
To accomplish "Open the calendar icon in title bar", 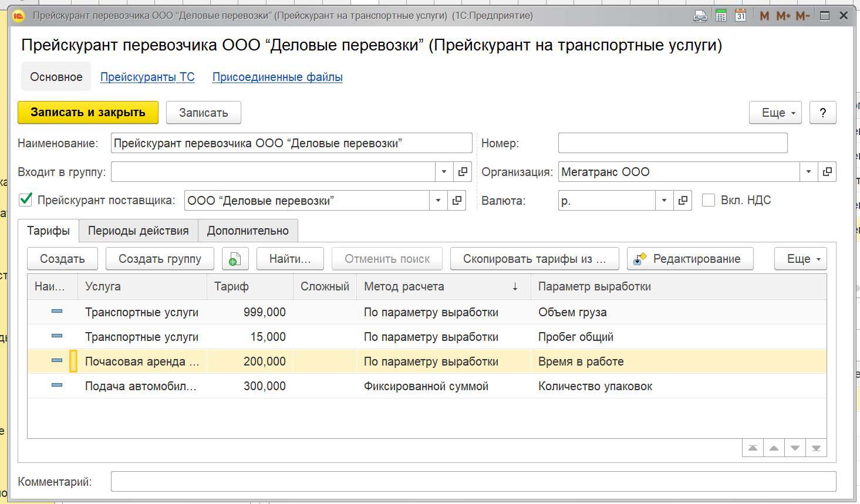I will [x=740, y=16].
